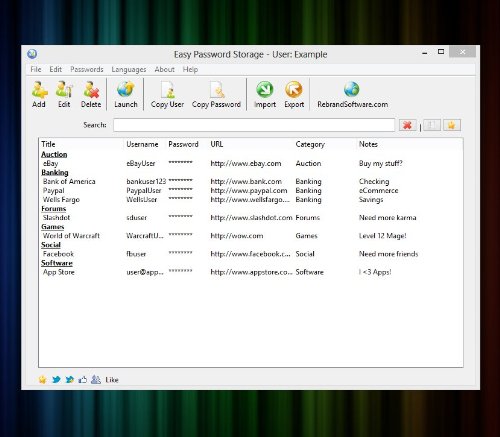Image resolution: width=500 pixels, height=437 pixels.
Task: Collapse the Auction group header
Action: [x=54, y=154]
